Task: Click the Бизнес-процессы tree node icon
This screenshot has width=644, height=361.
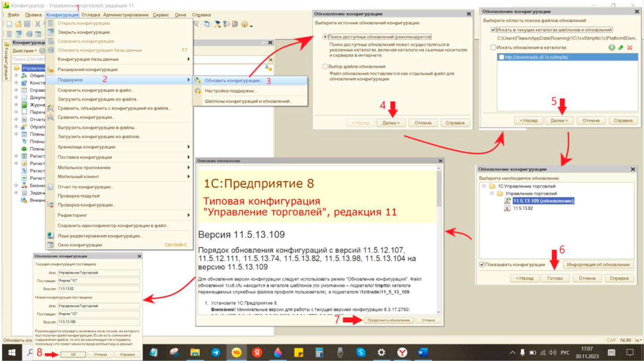Action: tap(24, 185)
